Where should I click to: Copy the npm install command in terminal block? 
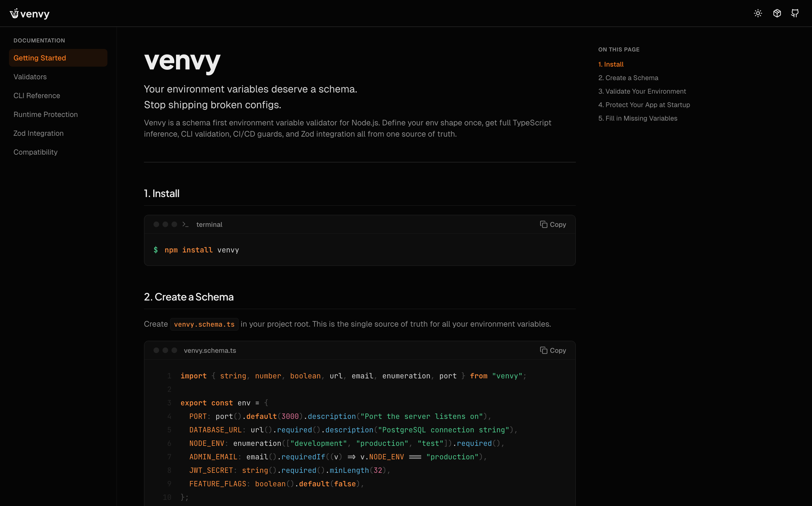[x=553, y=225]
